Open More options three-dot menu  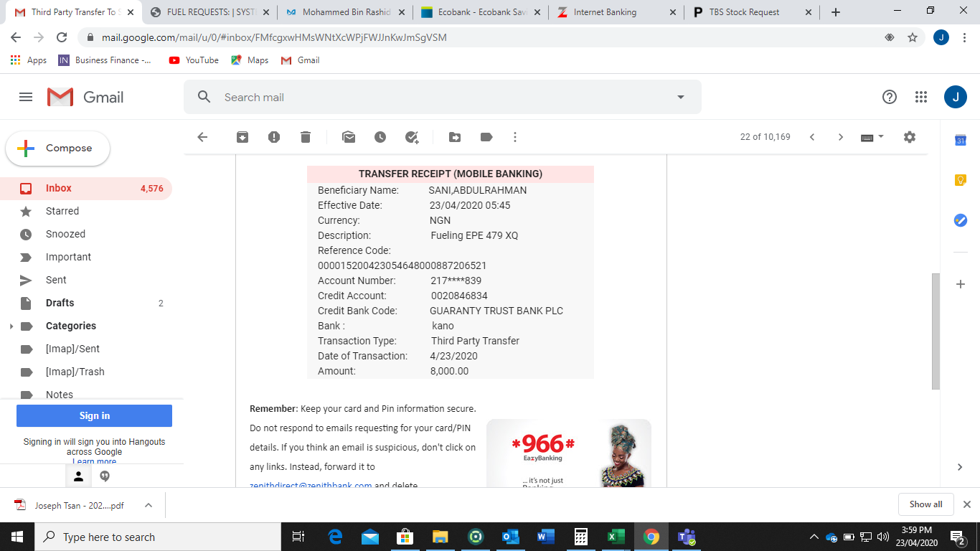[515, 137]
